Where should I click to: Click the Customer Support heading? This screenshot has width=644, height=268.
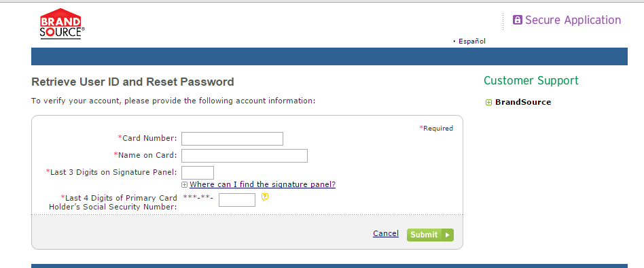click(531, 80)
